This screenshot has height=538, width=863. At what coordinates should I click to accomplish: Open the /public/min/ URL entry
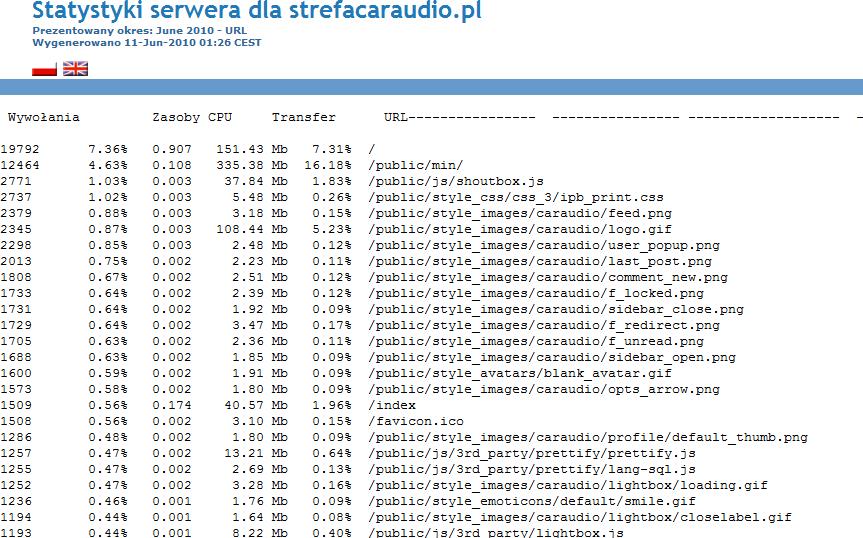point(415,165)
